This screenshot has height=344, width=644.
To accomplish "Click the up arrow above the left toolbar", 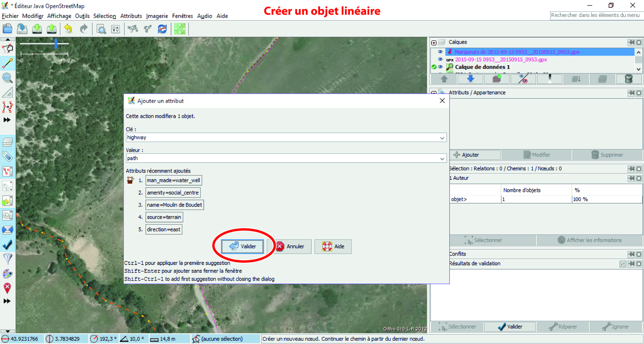I will click(7, 39).
